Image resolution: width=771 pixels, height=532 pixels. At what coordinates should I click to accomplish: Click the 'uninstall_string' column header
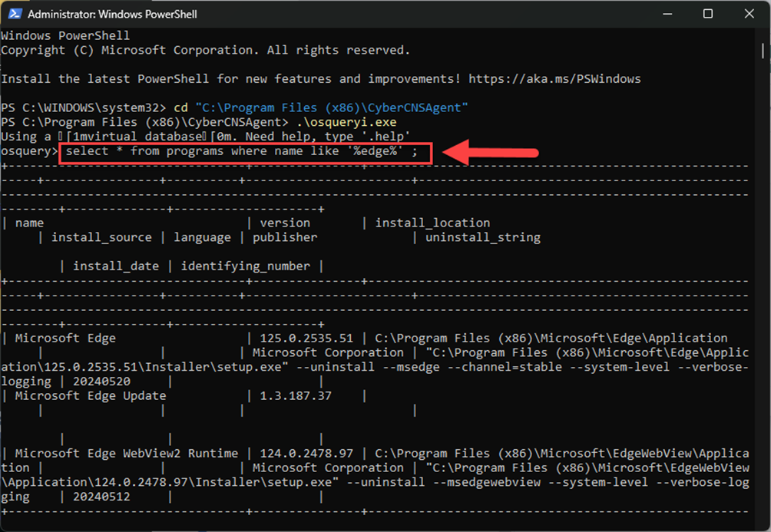(x=483, y=237)
